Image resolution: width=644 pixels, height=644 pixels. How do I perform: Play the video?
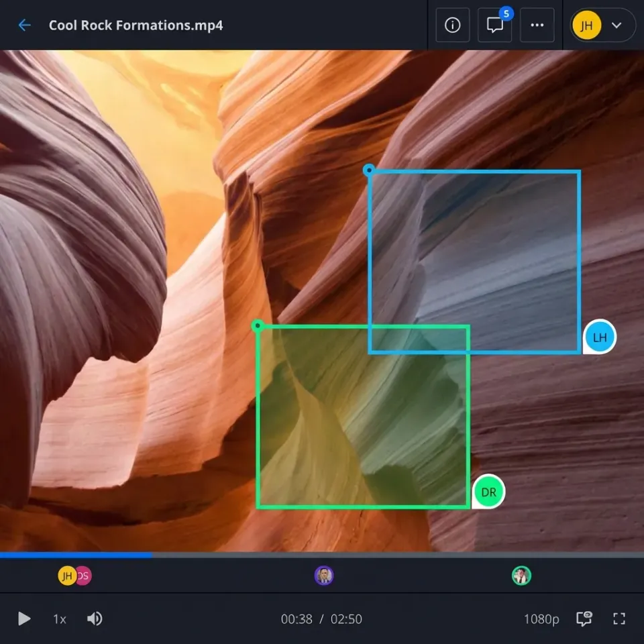[x=23, y=619]
